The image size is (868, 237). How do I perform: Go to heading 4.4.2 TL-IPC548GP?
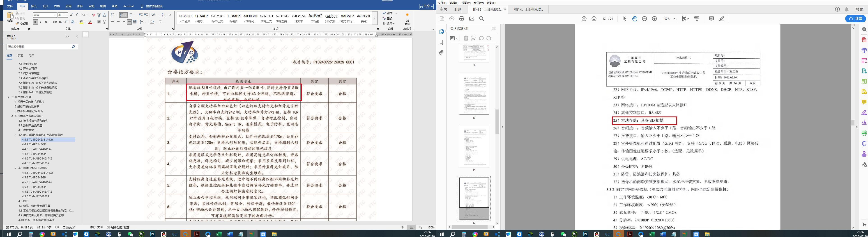pos(34,144)
